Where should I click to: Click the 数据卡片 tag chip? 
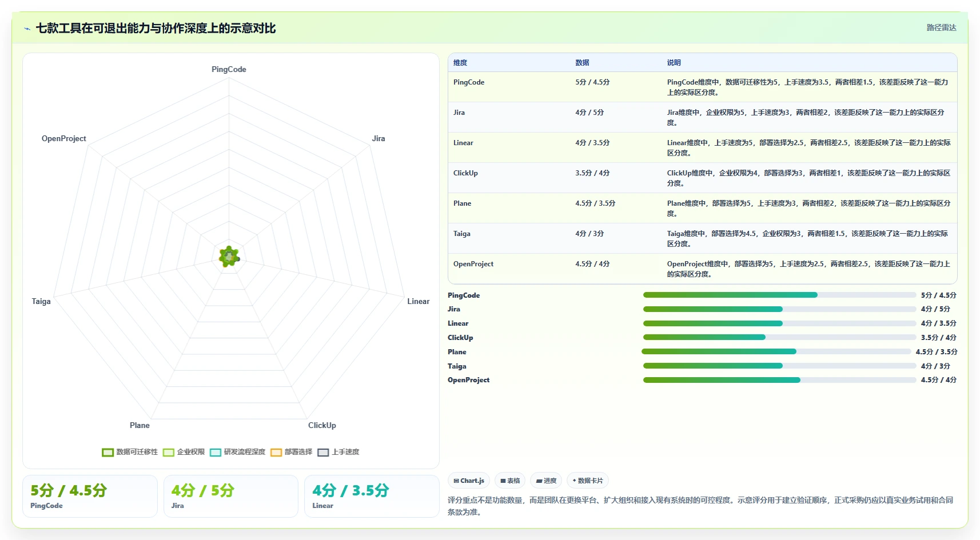588,481
